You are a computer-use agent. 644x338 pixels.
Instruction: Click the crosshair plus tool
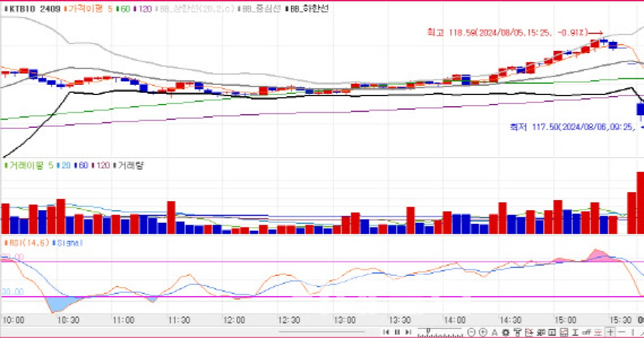[610, 332]
